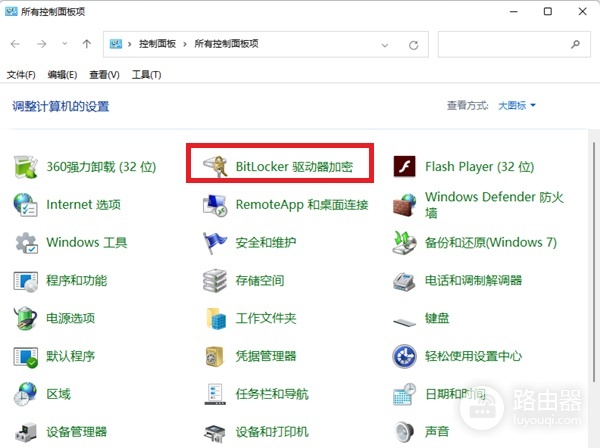Open the 查看(V) menu
Viewport: 600px width, 448px height.
click(x=104, y=75)
